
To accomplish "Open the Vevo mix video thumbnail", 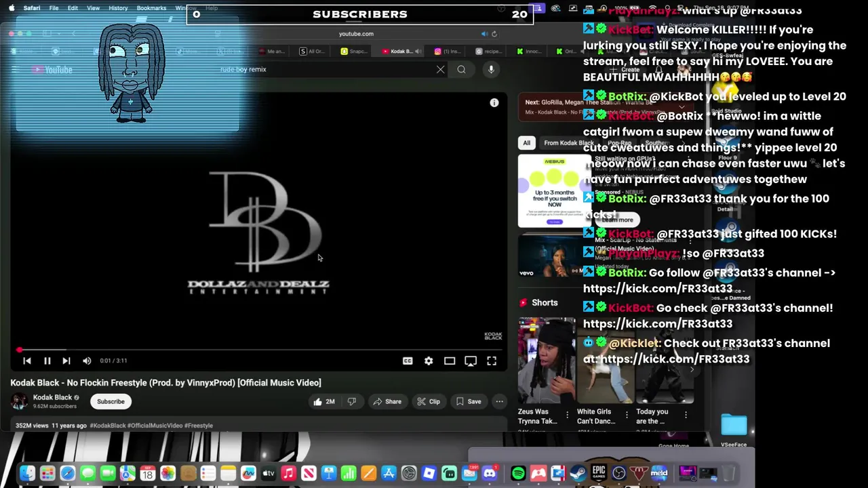I will [x=554, y=257].
